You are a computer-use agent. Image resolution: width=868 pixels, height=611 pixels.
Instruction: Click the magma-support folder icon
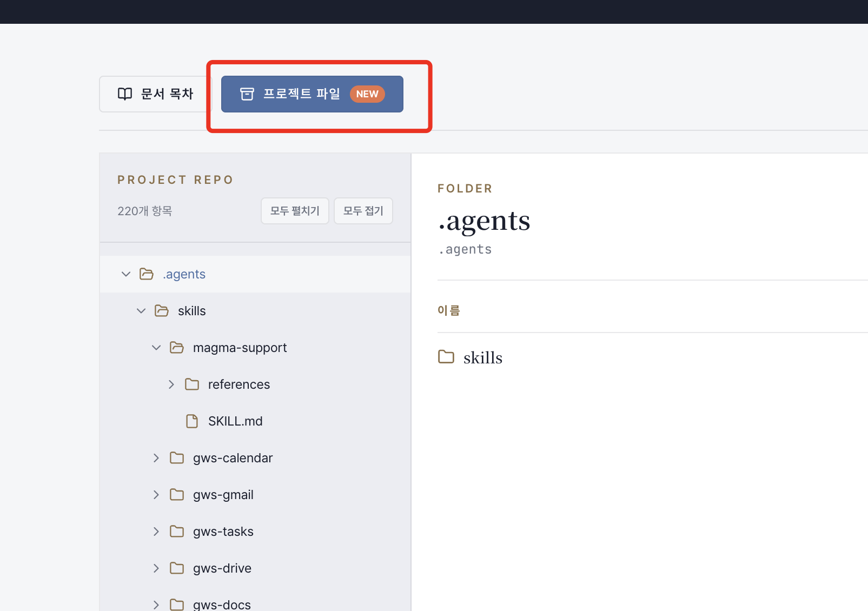coord(177,348)
